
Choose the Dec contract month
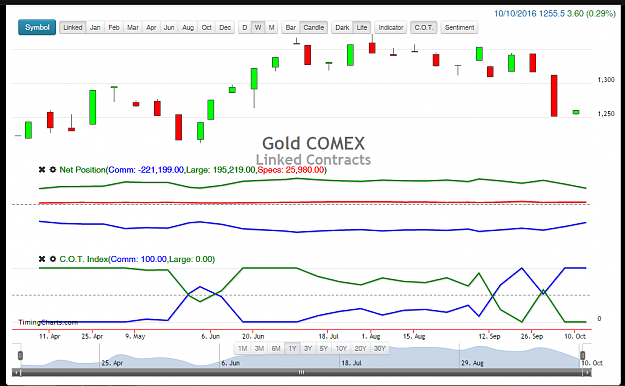click(225, 28)
